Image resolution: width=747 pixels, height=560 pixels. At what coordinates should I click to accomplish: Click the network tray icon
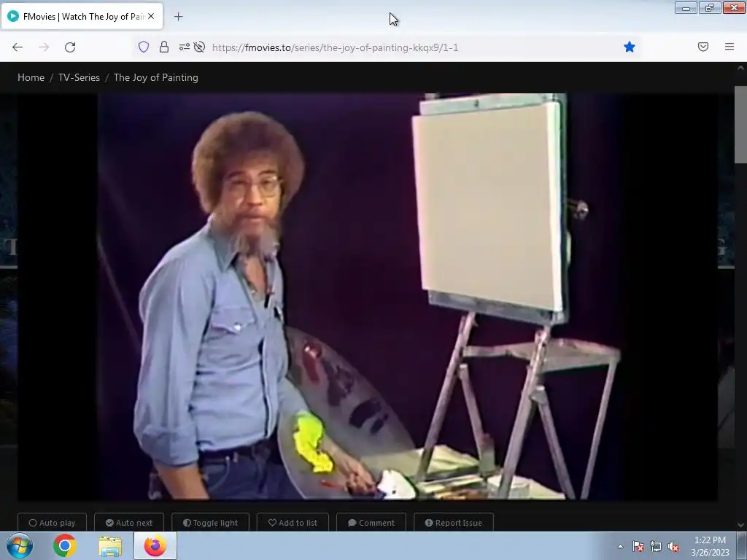[656, 546]
